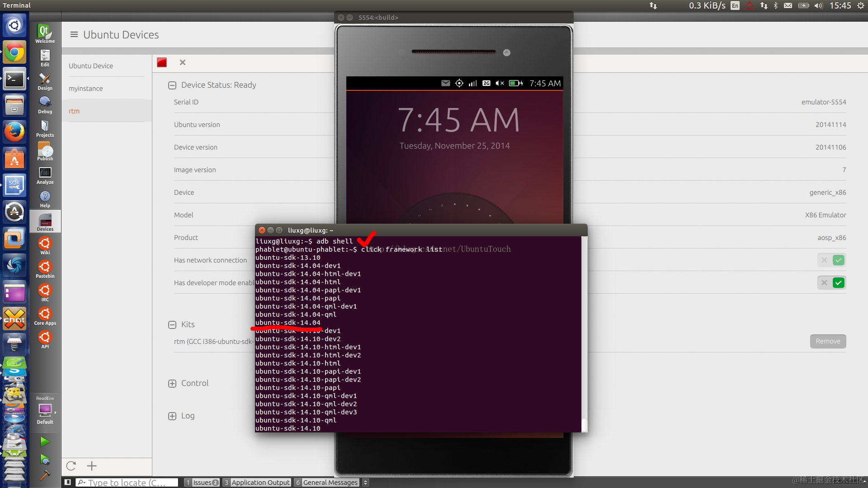Switch to Design mode
This screenshot has width=868, height=488.
click(x=45, y=81)
